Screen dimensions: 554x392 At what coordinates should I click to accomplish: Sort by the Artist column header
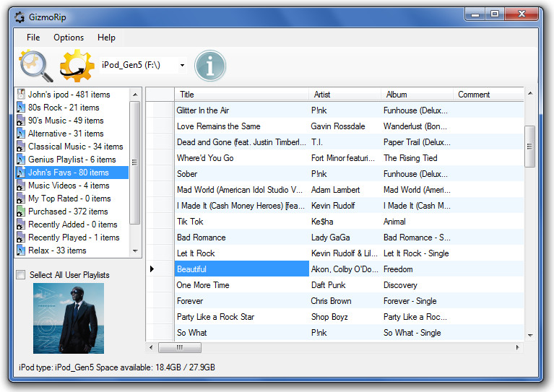click(x=345, y=95)
